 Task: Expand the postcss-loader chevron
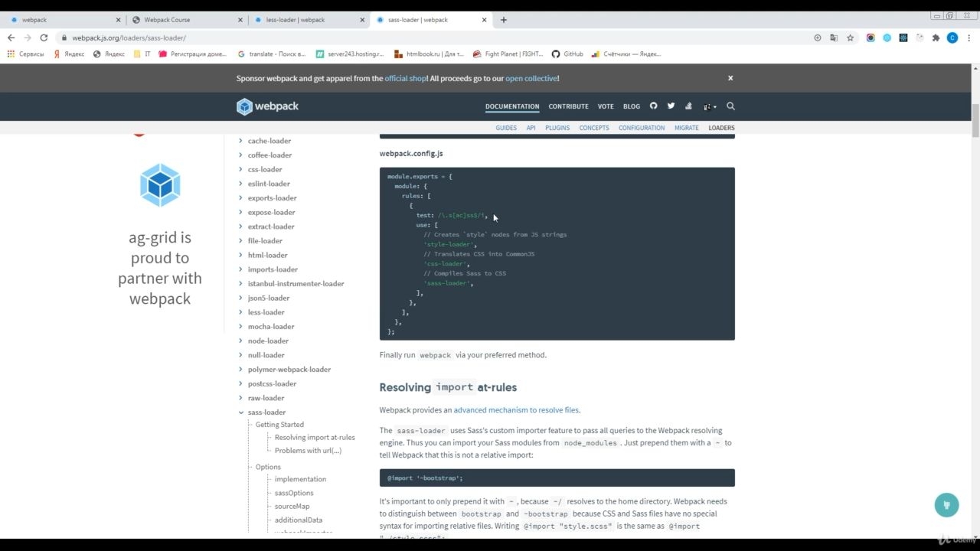[240, 383]
